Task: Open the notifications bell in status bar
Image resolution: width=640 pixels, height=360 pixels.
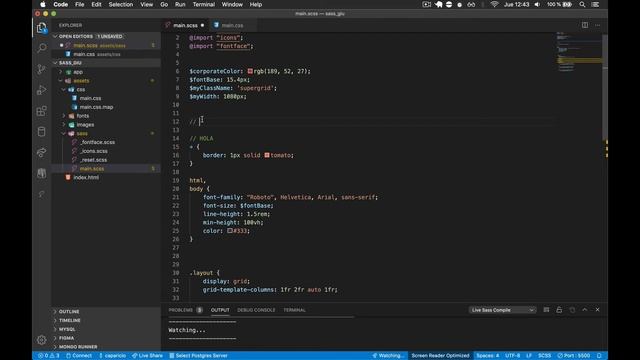Action: [x=599, y=356]
